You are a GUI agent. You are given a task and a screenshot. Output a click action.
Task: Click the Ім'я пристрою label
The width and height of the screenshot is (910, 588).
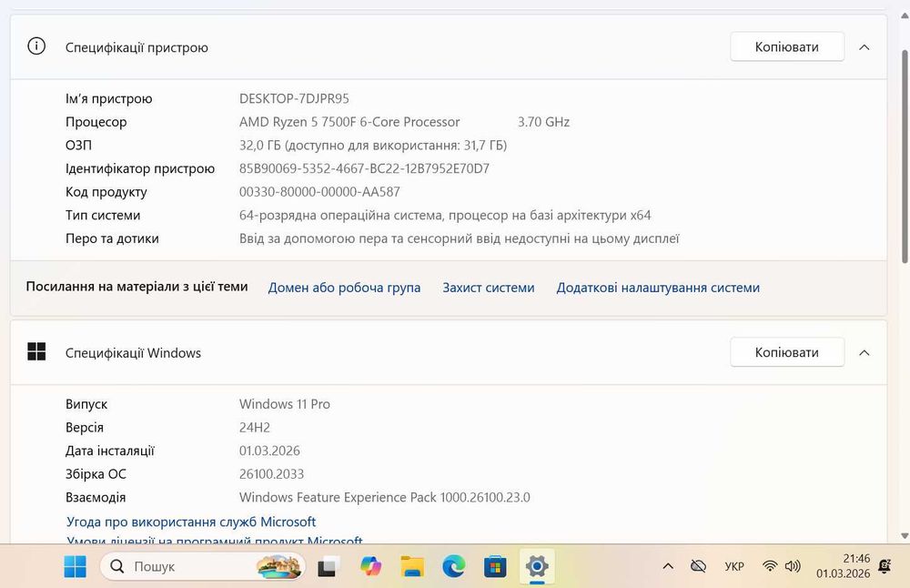108,98
